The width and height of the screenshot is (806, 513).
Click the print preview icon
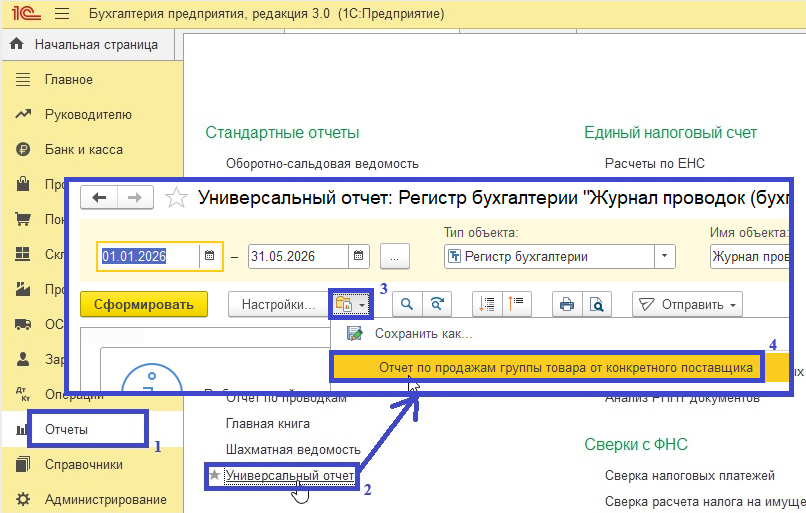tap(596, 304)
